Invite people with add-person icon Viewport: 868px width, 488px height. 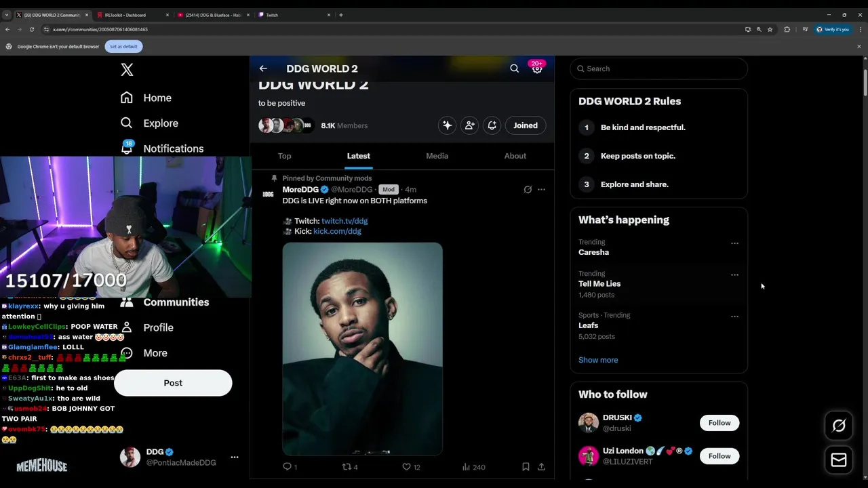469,125
